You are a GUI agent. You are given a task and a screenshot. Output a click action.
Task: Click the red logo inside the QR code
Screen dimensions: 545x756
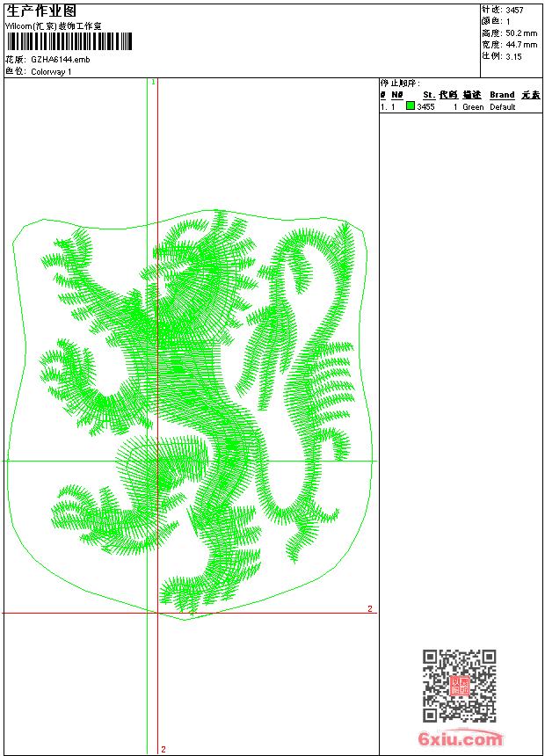(459, 687)
